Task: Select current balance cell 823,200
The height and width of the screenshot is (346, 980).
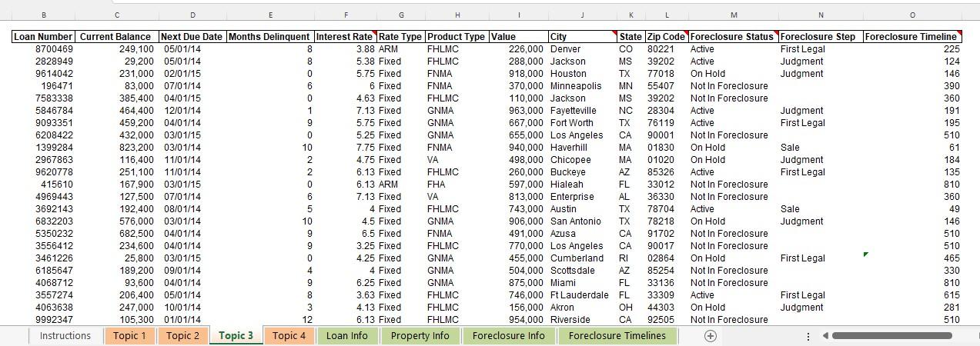Action: pyautogui.click(x=117, y=148)
